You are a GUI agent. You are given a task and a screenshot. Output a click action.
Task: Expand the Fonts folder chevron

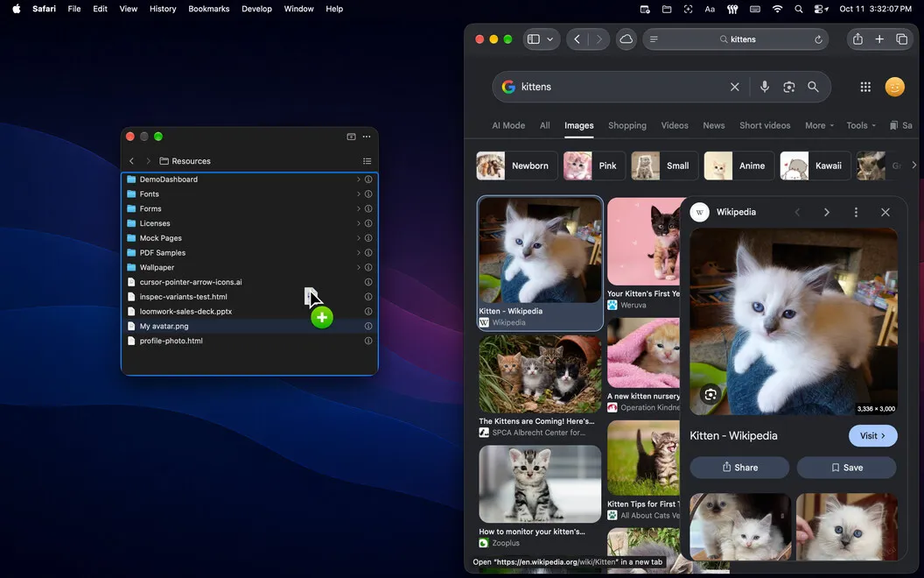[x=358, y=194]
